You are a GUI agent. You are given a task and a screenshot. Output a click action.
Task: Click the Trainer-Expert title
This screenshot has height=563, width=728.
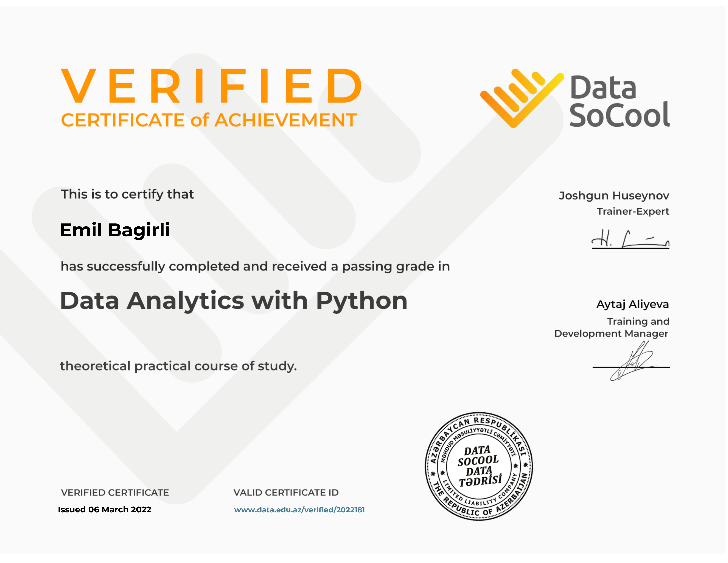pyautogui.click(x=633, y=211)
